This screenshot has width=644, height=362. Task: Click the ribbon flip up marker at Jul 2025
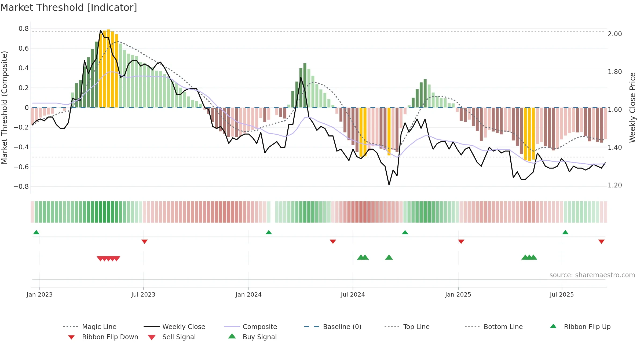click(x=565, y=232)
